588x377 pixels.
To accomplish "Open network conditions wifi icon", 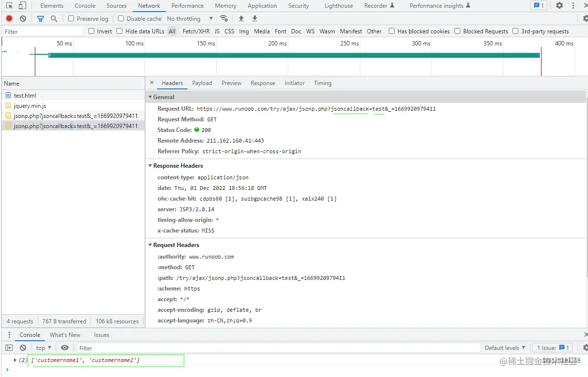I will pos(223,18).
